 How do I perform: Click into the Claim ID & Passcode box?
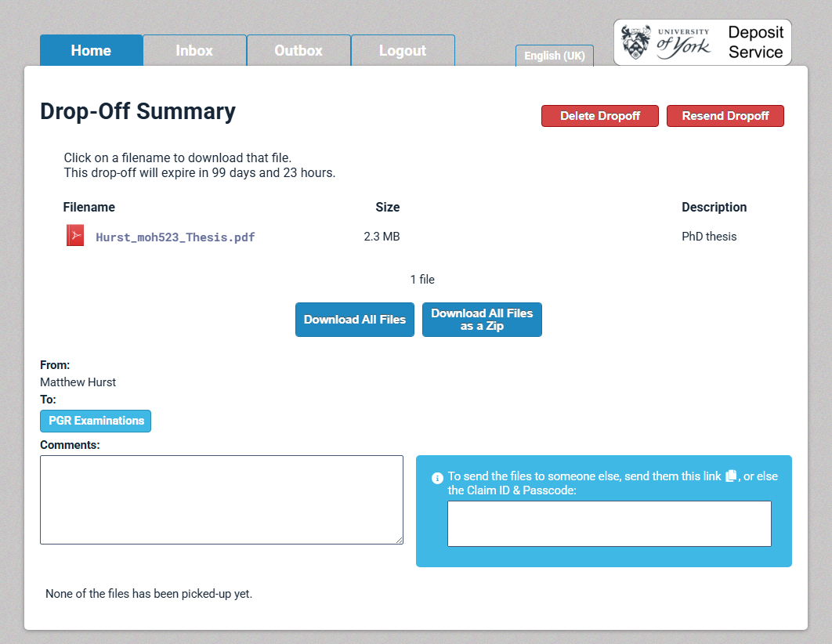point(609,523)
